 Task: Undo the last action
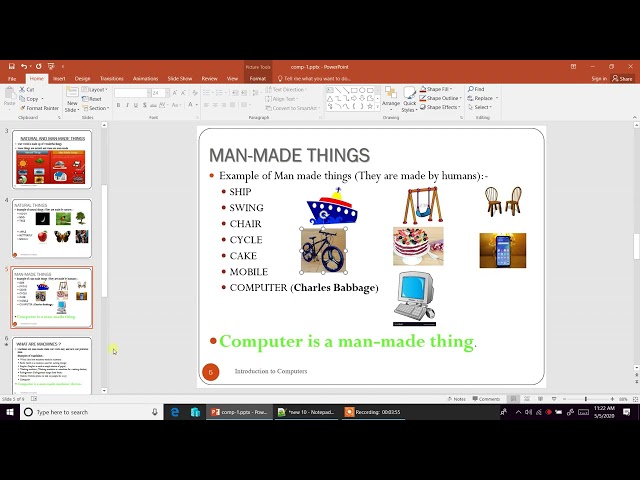(24, 66)
